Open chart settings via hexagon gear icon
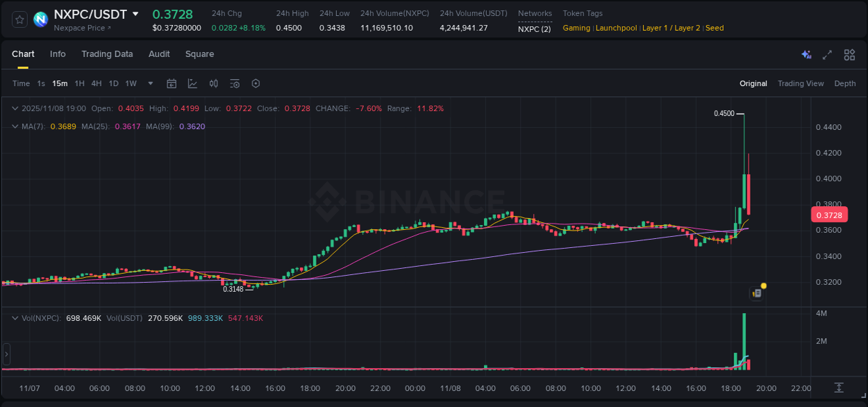Image resolution: width=868 pixels, height=407 pixels. (256, 83)
